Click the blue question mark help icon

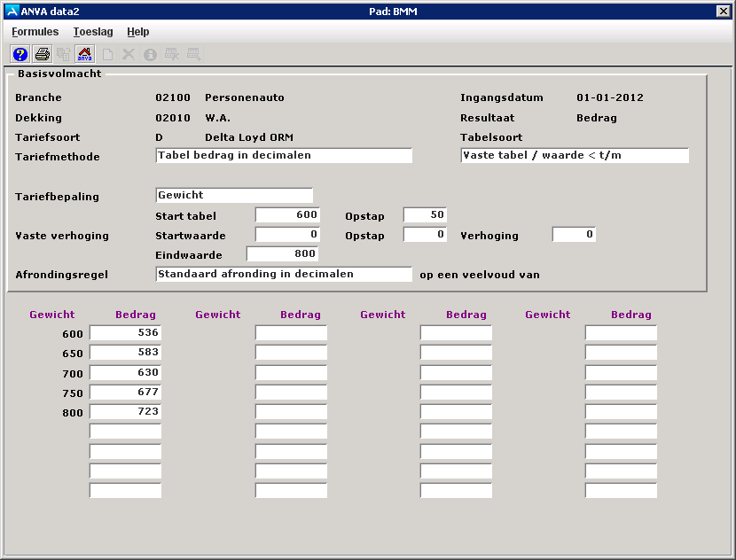pyautogui.click(x=20, y=54)
